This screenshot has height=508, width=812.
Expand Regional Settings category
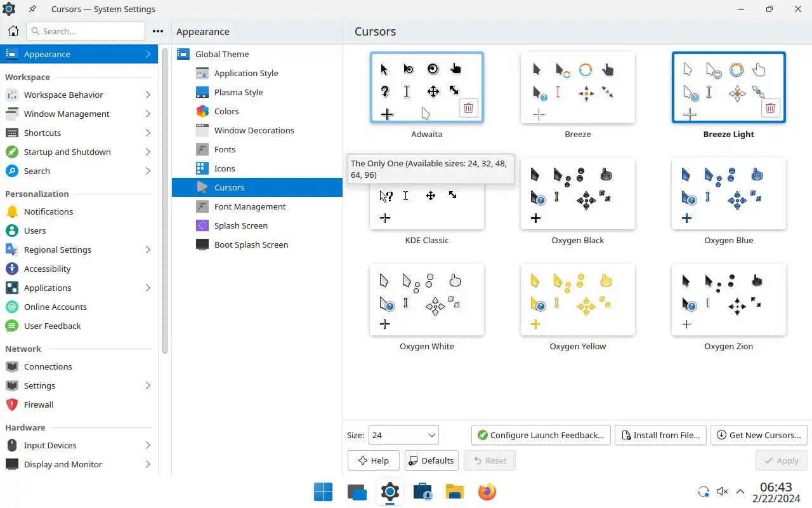(x=79, y=250)
